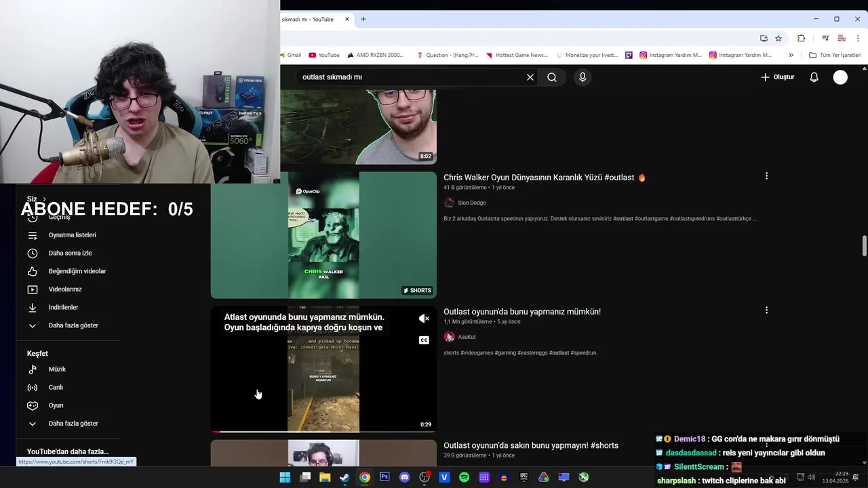Open YouTube bookmark
Screen dimensions: 868x488
point(324,55)
